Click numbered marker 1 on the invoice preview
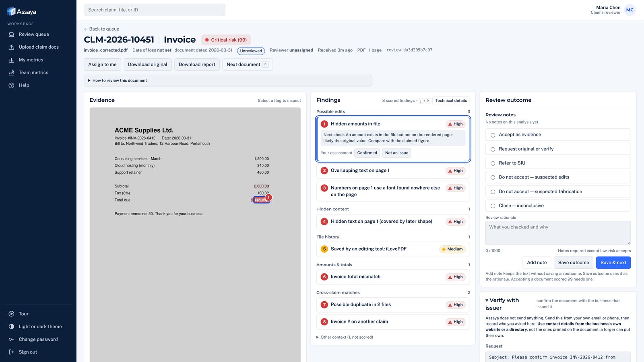 point(268,197)
